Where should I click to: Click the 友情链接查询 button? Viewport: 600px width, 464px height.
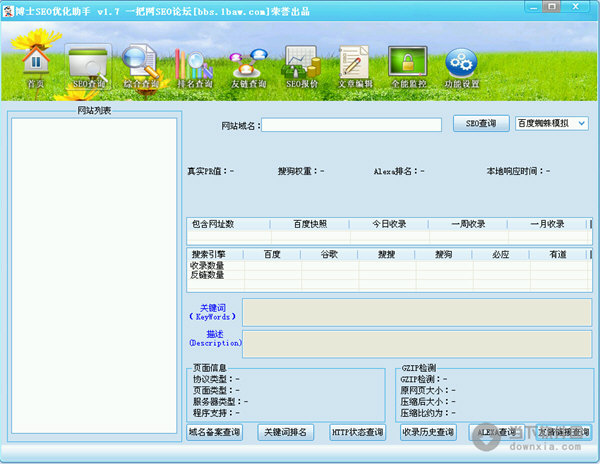coord(564,432)
